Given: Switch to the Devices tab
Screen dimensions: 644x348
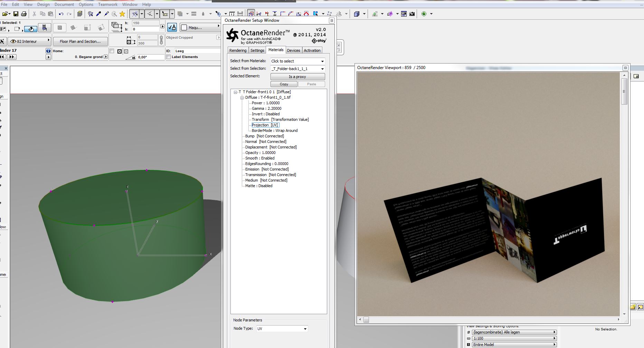Looking at the screenshot, I should point(294,50).
